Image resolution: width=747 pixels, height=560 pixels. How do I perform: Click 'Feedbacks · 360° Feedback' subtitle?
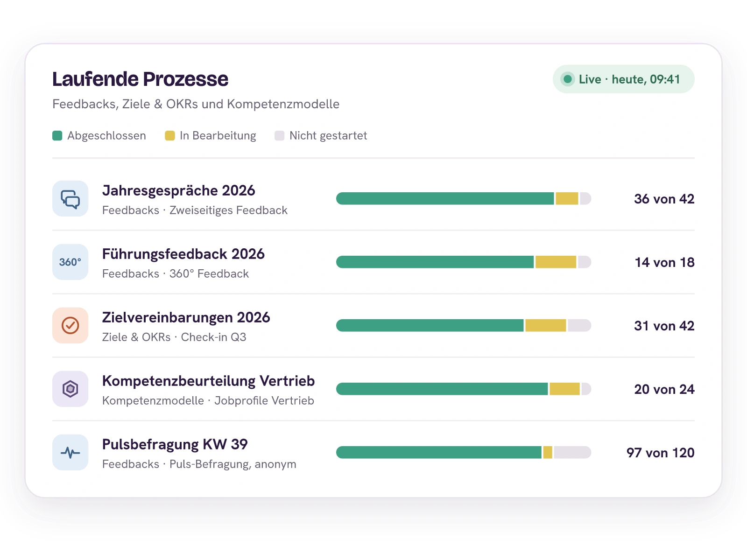[x=176, y=274]
